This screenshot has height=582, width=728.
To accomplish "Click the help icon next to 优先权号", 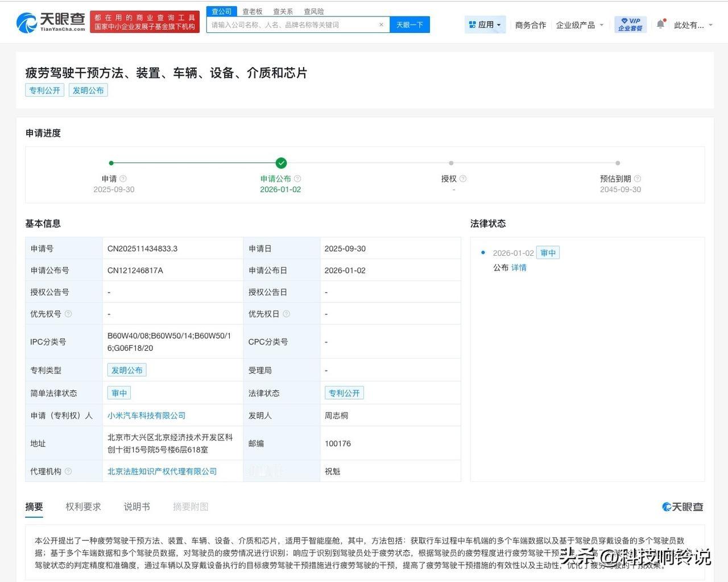I will tap(68, 313).
